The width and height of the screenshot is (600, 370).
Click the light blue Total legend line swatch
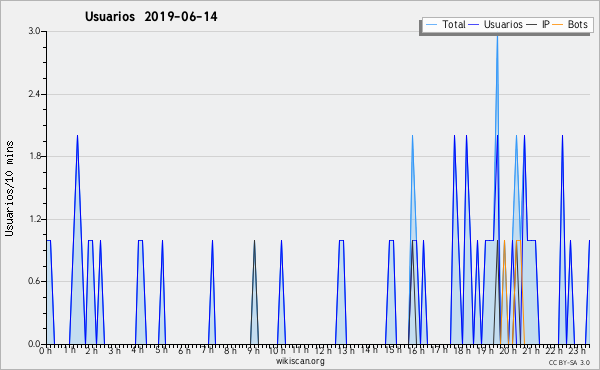[x=431, y=25]
